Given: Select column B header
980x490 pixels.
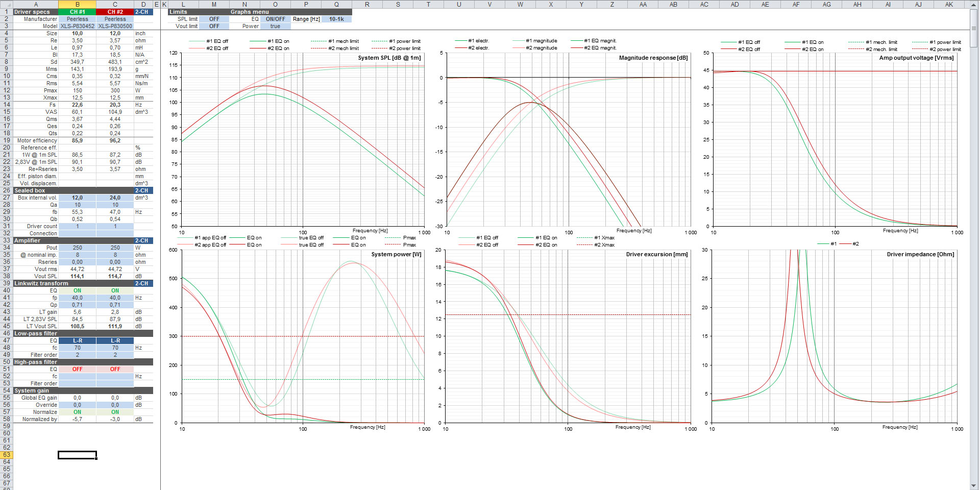Looking at the screenshot, I should coord(77,4).
